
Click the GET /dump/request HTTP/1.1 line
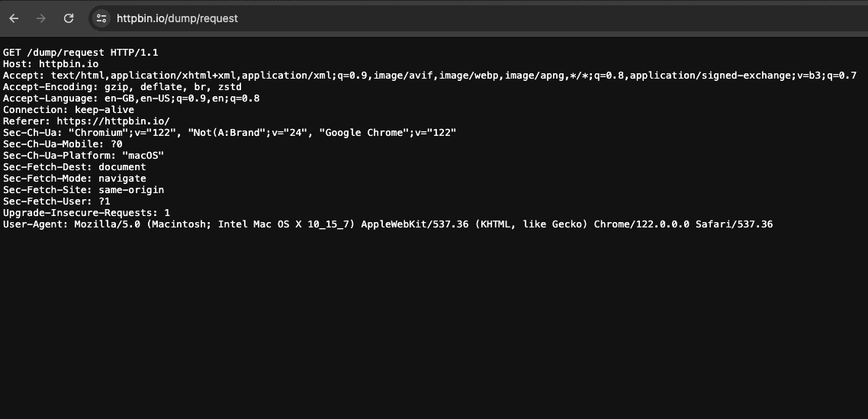point(81,53)
